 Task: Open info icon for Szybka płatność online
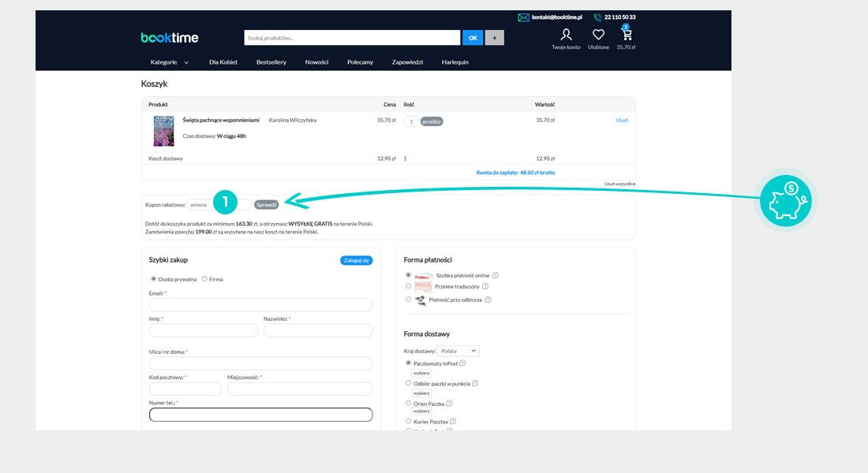click(x=495, y=275)
